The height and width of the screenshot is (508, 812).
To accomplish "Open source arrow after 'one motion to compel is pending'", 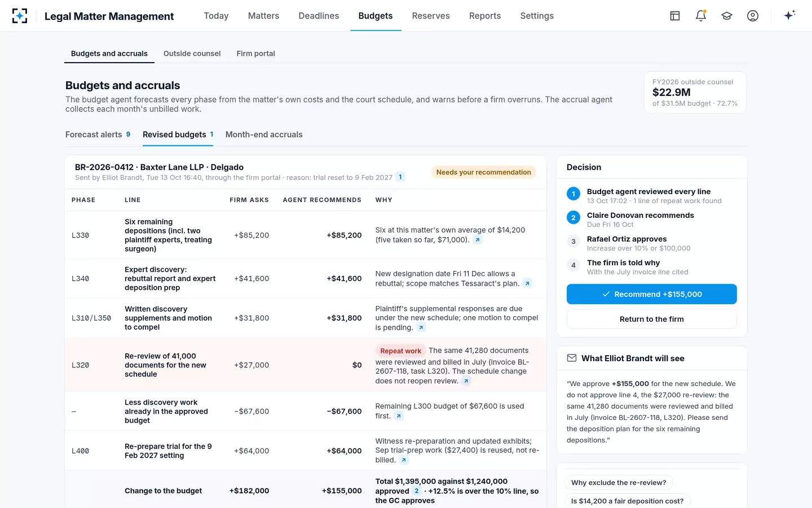I will point(421,327).
